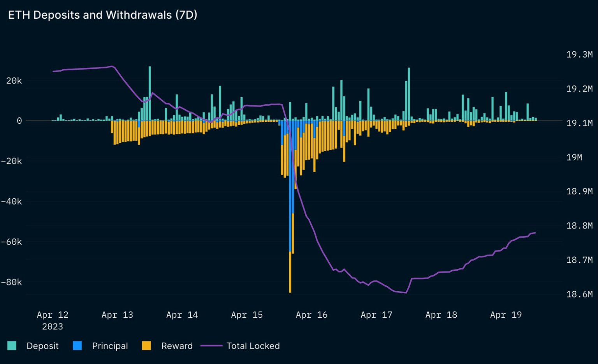
Task: Click the Apr 14 x-axis date label
Action: click(x=182, y=315)
